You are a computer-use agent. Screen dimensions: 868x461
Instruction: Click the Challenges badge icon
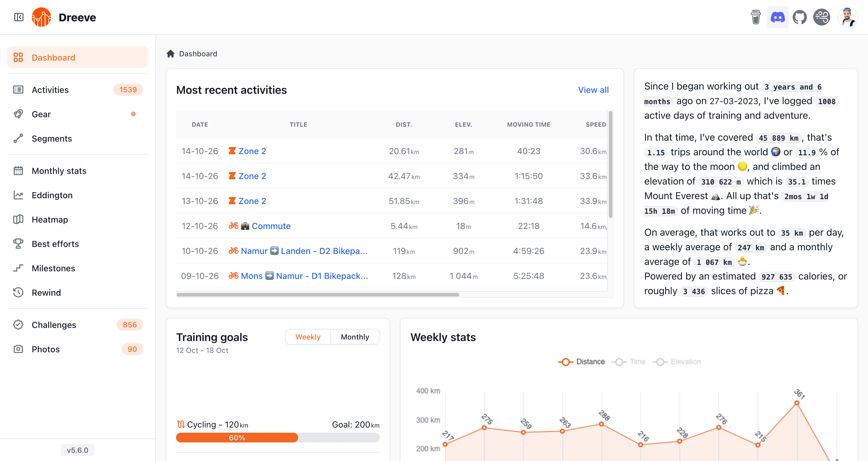click(18, 325)
